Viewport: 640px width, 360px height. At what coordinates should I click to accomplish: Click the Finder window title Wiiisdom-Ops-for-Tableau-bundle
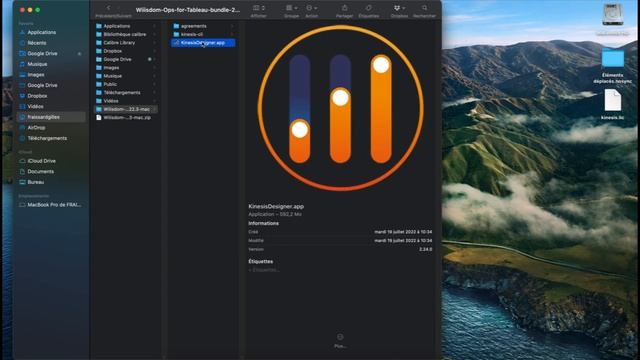tap(188, 10)
